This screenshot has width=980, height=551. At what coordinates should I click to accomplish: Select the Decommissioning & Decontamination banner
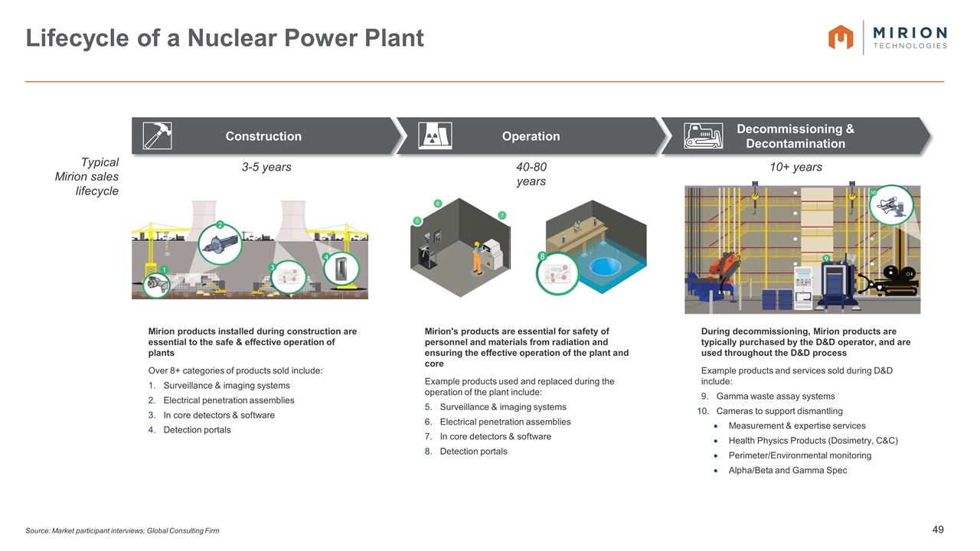pyautogui.click(x=795, y=136)
